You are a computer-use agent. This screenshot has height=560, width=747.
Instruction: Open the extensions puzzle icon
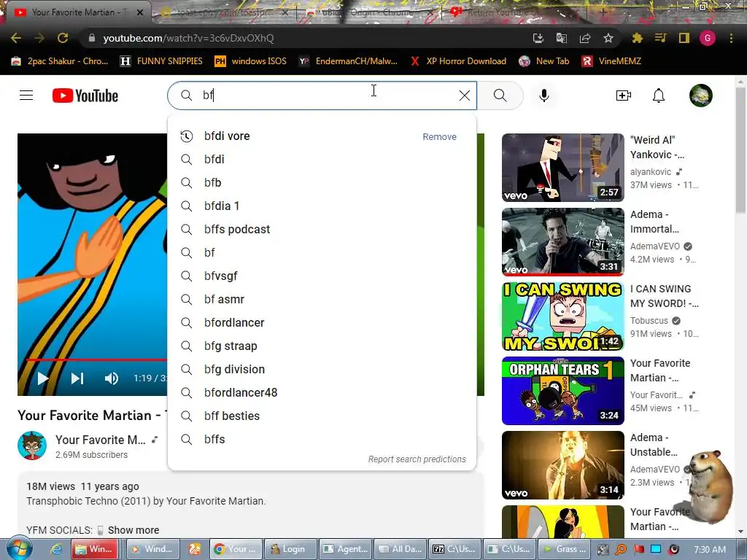coord(638,38)
